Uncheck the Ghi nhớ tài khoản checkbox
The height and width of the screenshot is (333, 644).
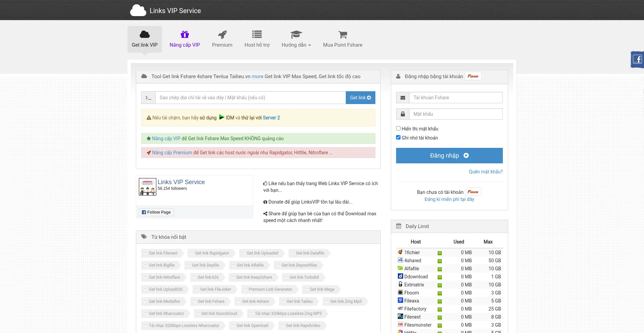pos(398,137)
